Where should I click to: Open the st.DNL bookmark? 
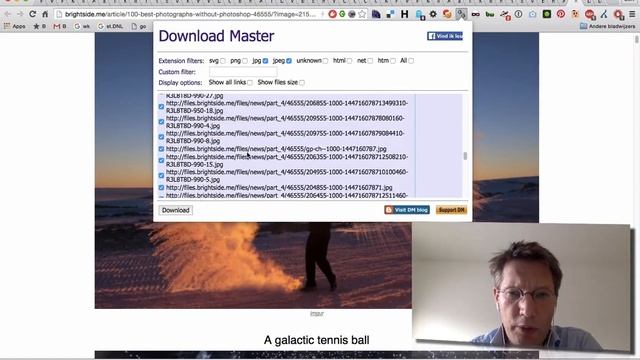click(x=111, y=26)
